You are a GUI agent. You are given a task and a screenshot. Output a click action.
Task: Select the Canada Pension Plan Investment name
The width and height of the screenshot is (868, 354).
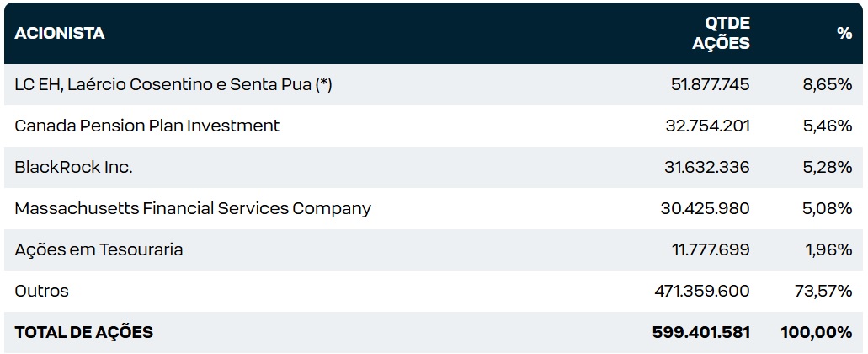[x=147, y=126]
